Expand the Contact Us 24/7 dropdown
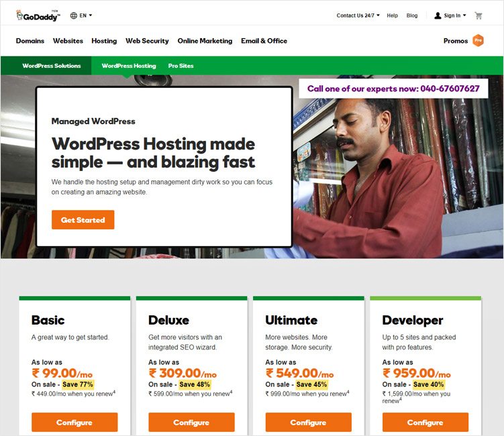Image resolution: width=504 pixels, height=436 pixels. tap(358, 15)
